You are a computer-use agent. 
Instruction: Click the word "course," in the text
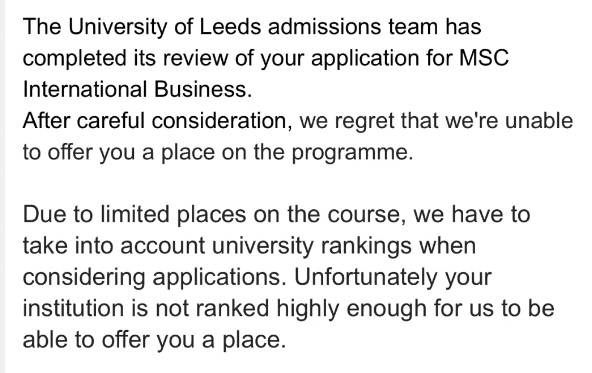367,215
